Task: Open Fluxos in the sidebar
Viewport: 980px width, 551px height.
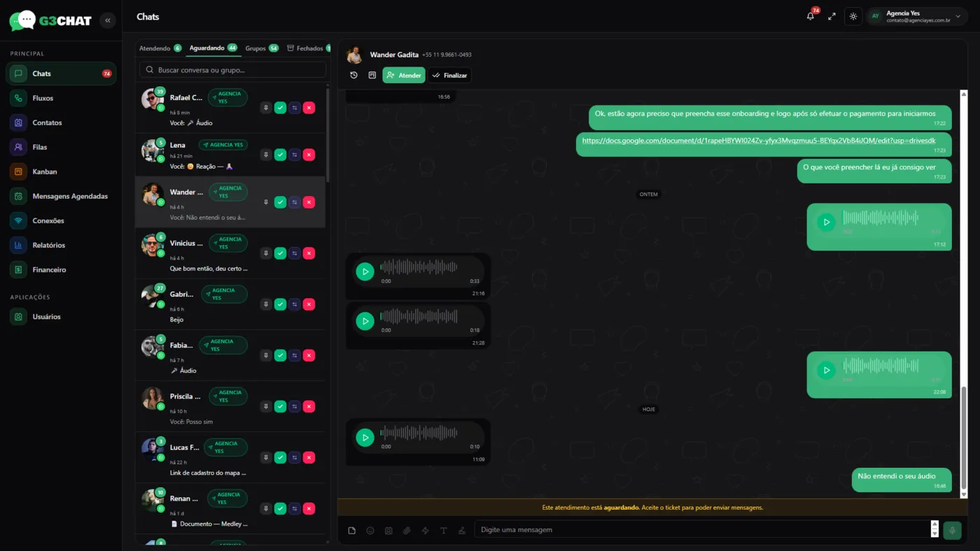Action: click(x=61, y=98)
